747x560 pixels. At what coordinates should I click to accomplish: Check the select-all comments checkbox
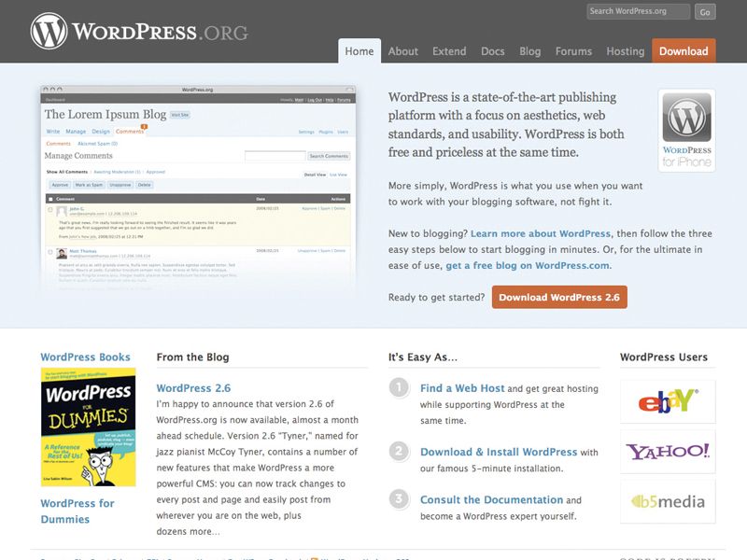(x=49, y=198)
